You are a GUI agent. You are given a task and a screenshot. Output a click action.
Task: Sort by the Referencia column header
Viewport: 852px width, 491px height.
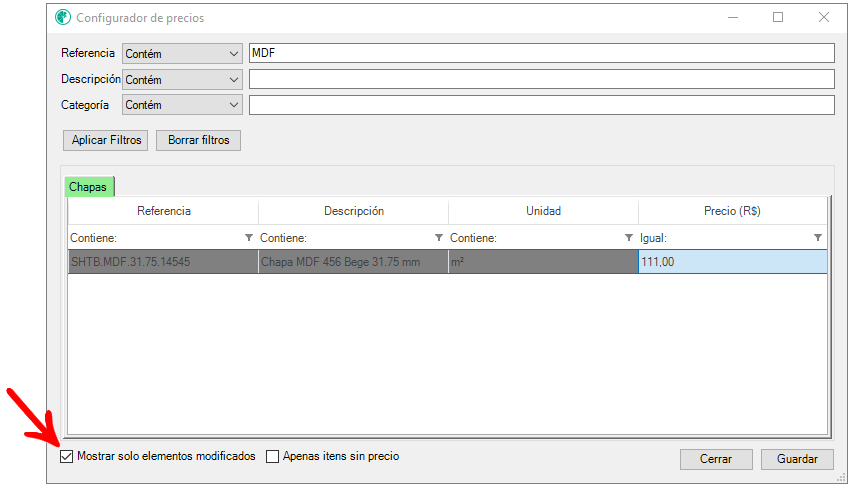[x=163, y=211]
